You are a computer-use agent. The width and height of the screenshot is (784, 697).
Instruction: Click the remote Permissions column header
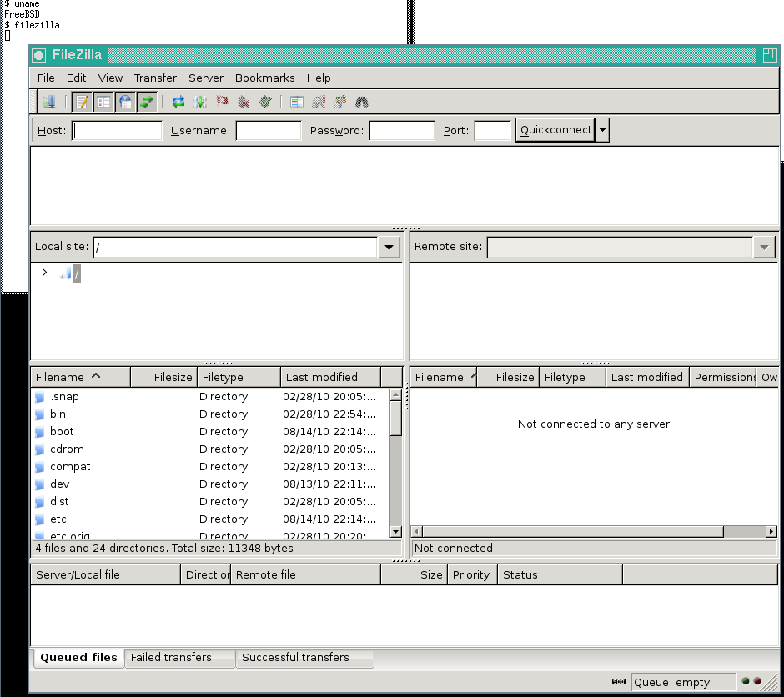tap(722, 377)
